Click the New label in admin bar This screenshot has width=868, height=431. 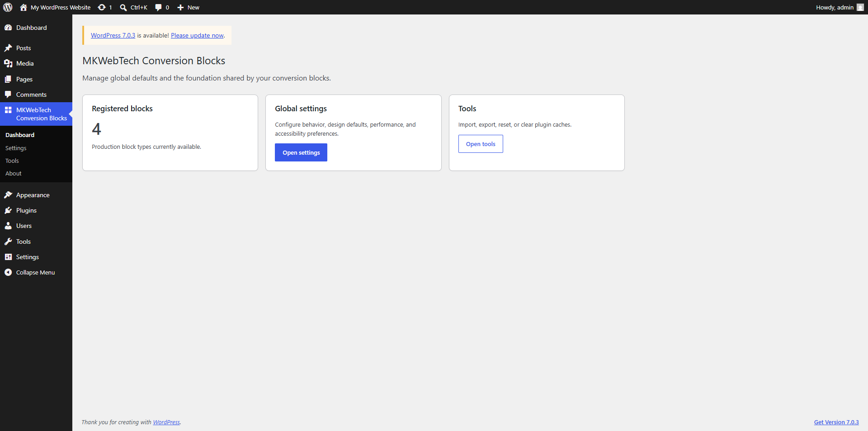(193, 7)
